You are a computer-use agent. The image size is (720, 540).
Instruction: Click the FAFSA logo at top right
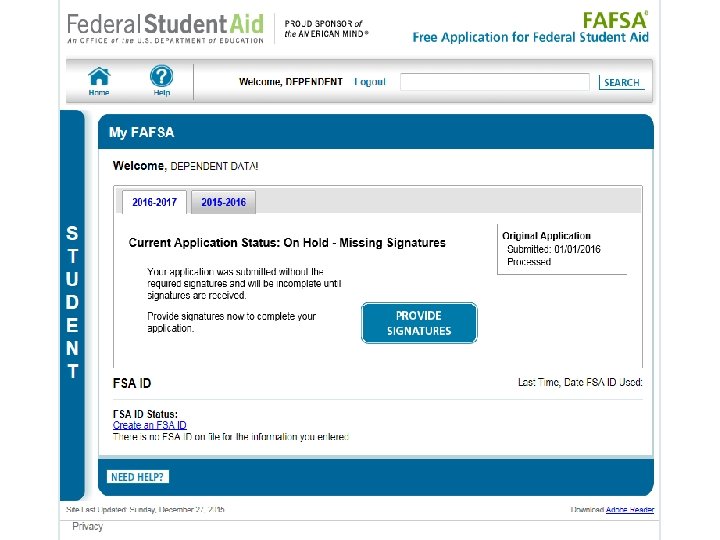[x=616, y=20]
